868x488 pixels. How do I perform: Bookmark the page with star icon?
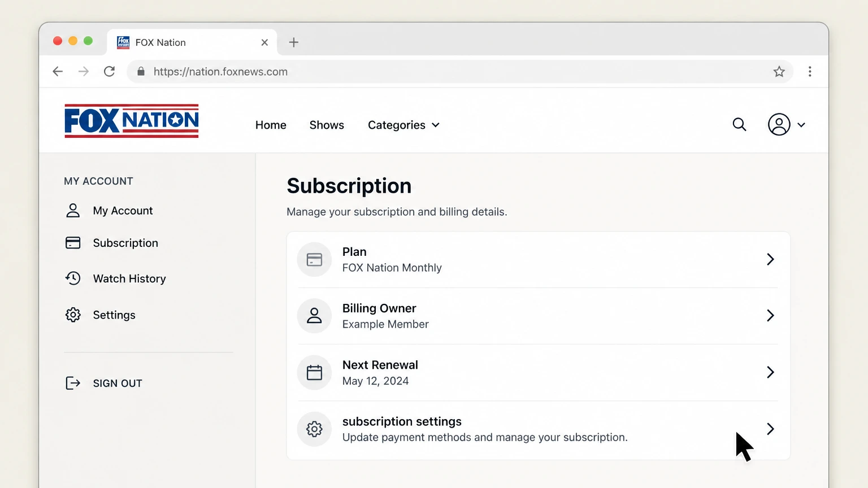[779, 71]
